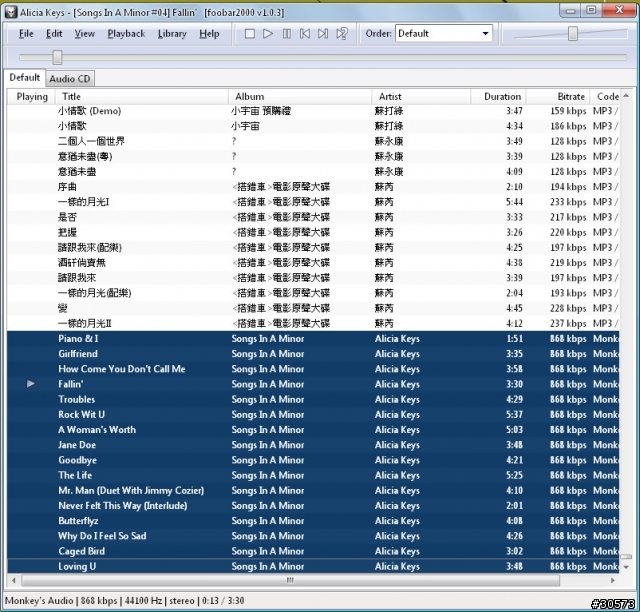Click the horizontal scrollbar thumb
640x612 pixels.
pyautogui.click(x=290, y=580)
